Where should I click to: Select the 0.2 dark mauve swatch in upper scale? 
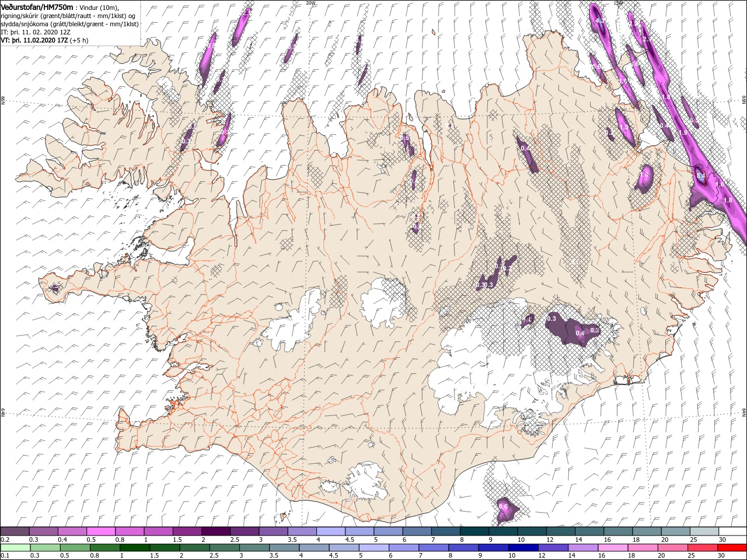[x=15, y=531]
